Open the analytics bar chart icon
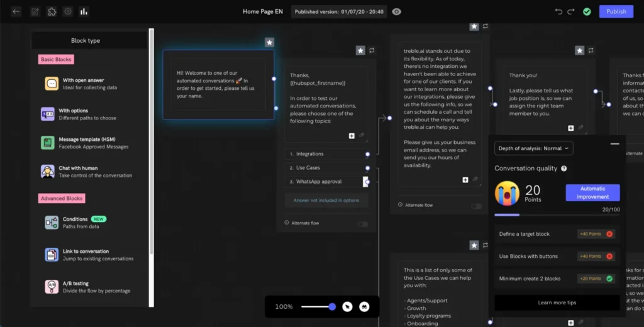 pos(84,11)
